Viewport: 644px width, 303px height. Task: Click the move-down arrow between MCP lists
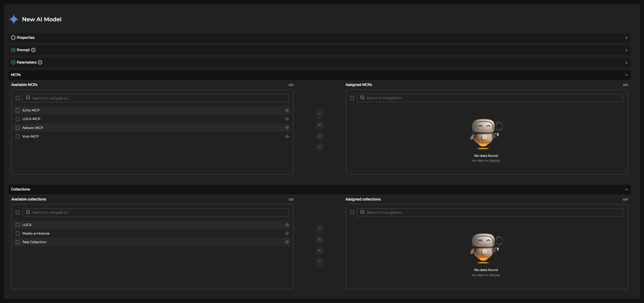click(x=320, y=147)
